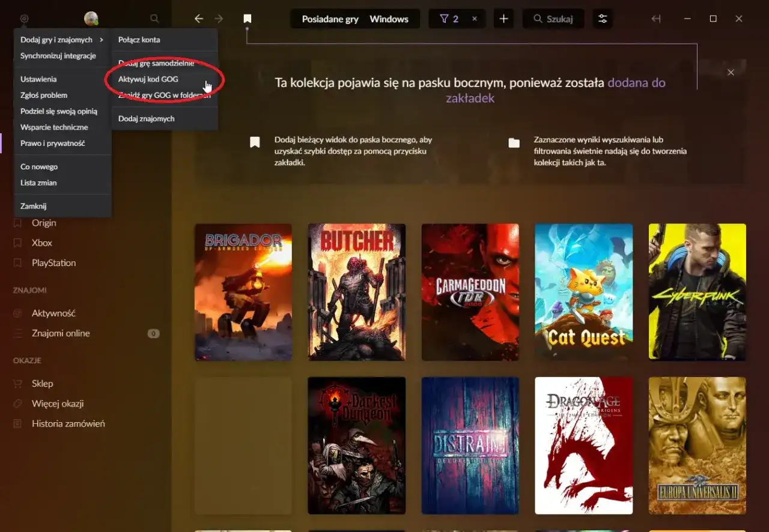Viewport: 769px width, 532px height.
Task: Clear the active filters with X
Action: click(x=475, y=19)
